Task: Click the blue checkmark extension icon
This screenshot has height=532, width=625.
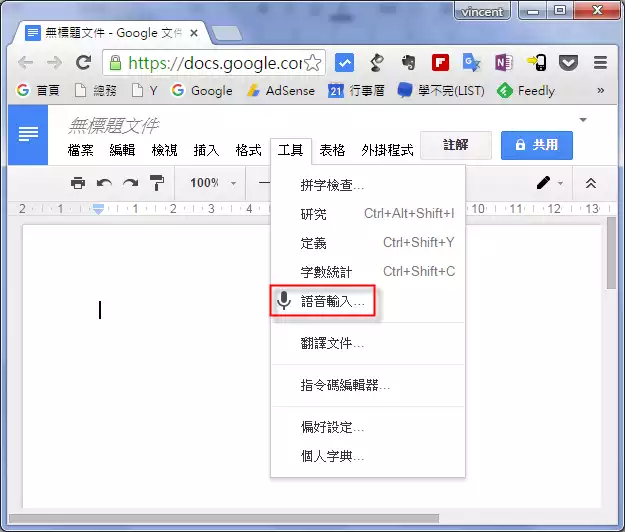Action: pyautogui.click(x=344, y=63)
